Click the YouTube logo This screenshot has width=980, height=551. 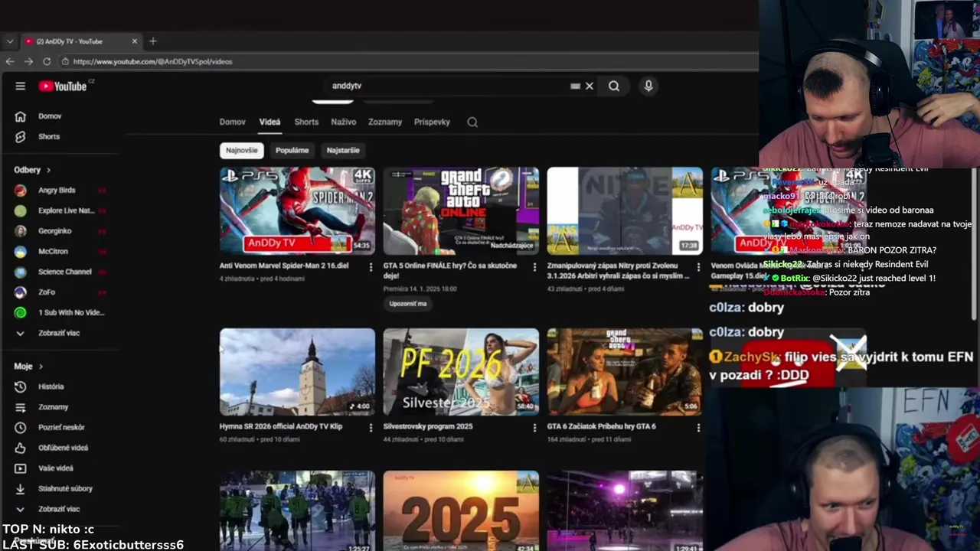pos(64,86)
